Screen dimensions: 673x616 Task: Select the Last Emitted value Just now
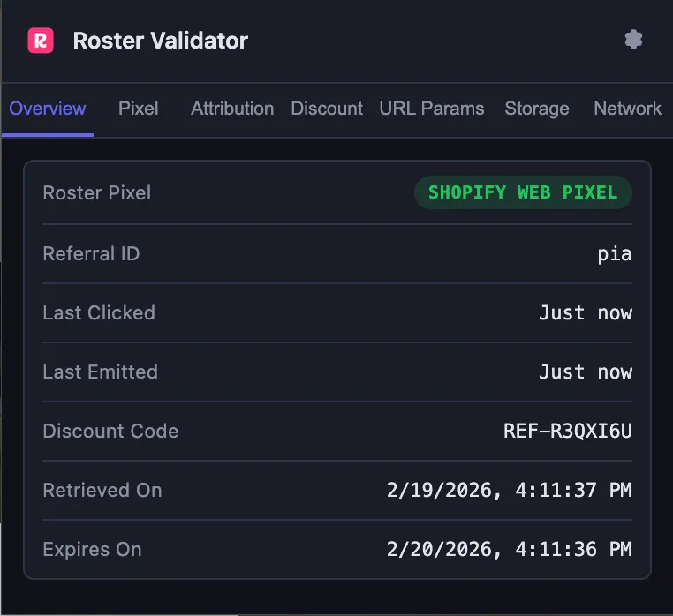[x=586, y=372]
